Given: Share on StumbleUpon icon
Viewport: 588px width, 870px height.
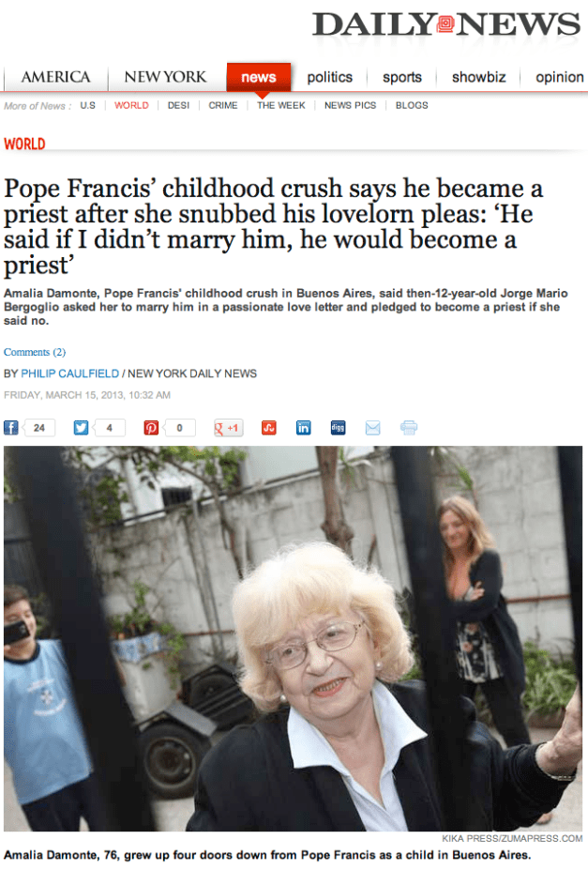Looking at the screenshot, I should 269,428.
